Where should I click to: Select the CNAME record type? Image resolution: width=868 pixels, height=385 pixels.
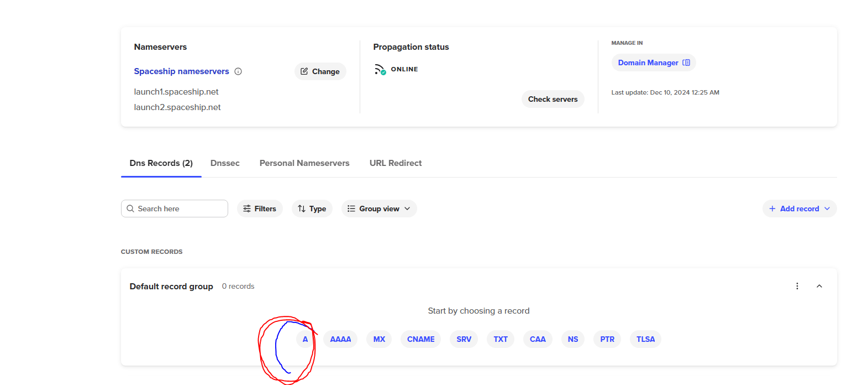pyautogui.click(x=420, y=339)
